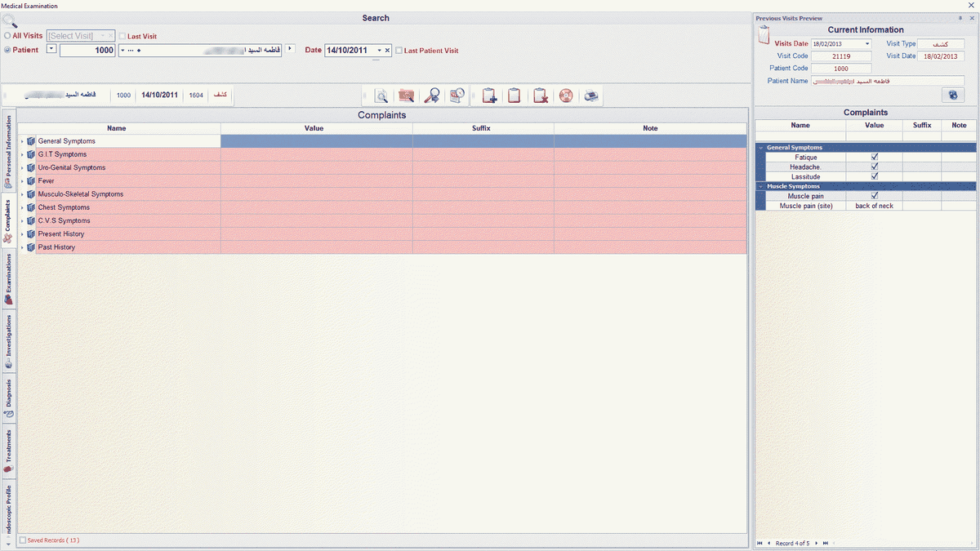The image size is (980, 551).
Task: Click the clipboard with plus toolbar icon
Action: click(x=489, y=96)
